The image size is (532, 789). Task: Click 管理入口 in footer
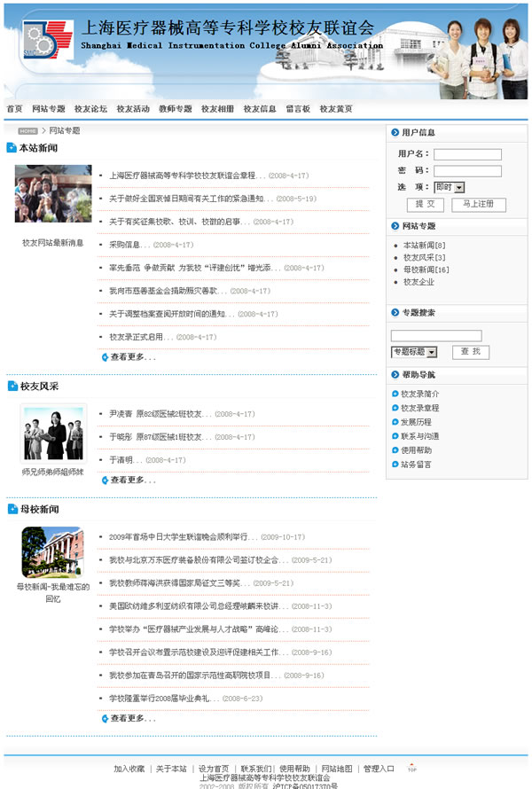pyautogui.click(x=379, y=769)
